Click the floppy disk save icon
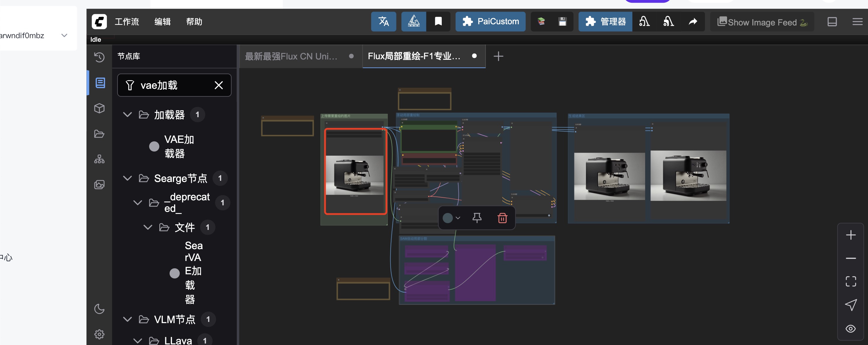 (x=562, y=22)
